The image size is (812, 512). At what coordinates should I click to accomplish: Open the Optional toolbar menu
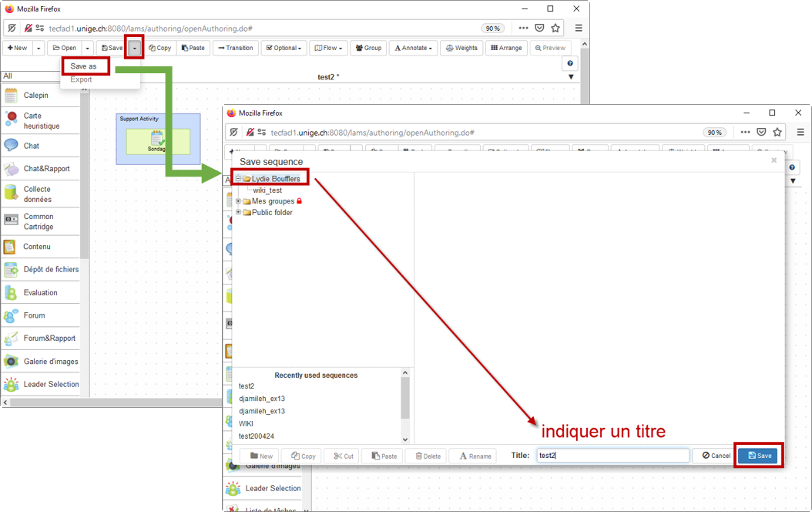point(284,48)
